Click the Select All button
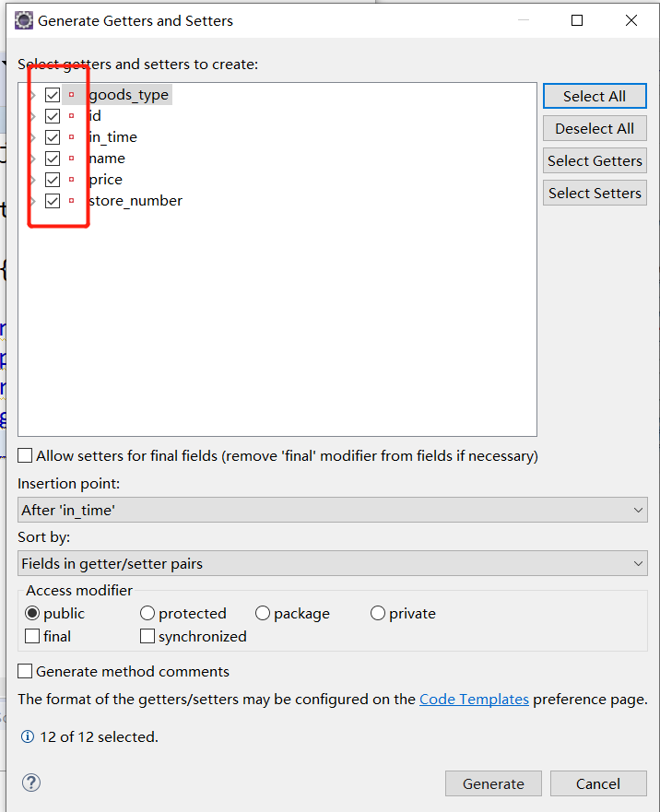The image size is (660, 812). [595, 97]
